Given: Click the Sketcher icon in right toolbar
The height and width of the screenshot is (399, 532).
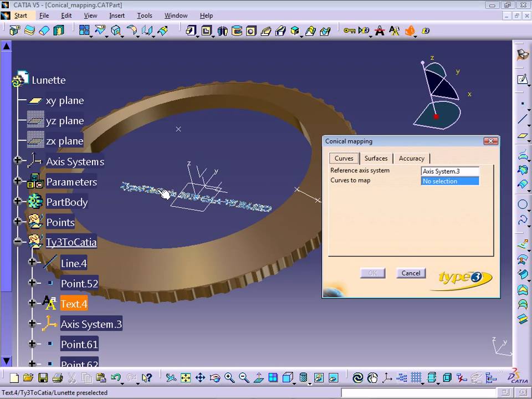Looking at the screenshot, I should pos(523,79).
